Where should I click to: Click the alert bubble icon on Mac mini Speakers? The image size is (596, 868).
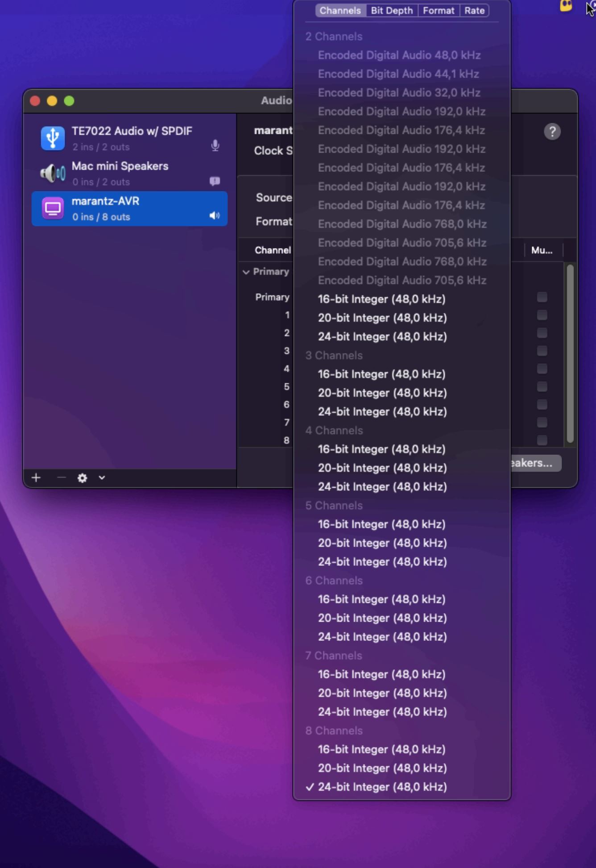click(x=215, y=181)
